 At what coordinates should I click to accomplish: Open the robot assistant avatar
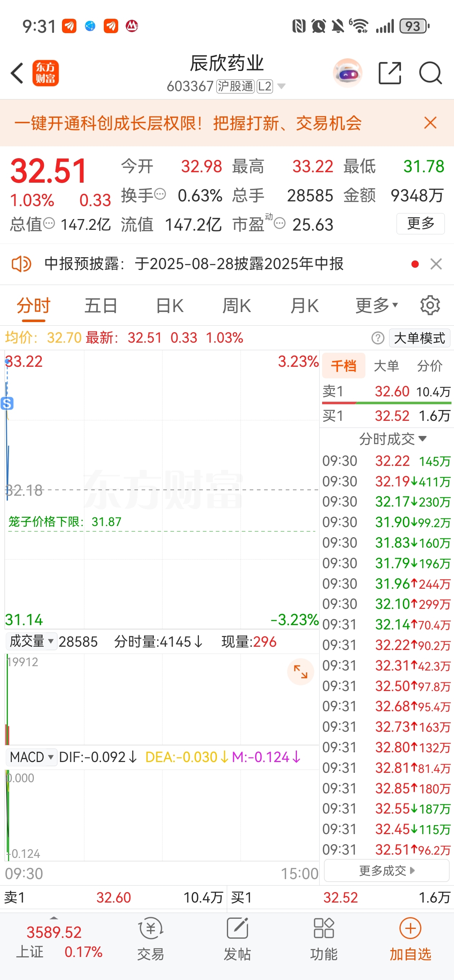(347, 73)
